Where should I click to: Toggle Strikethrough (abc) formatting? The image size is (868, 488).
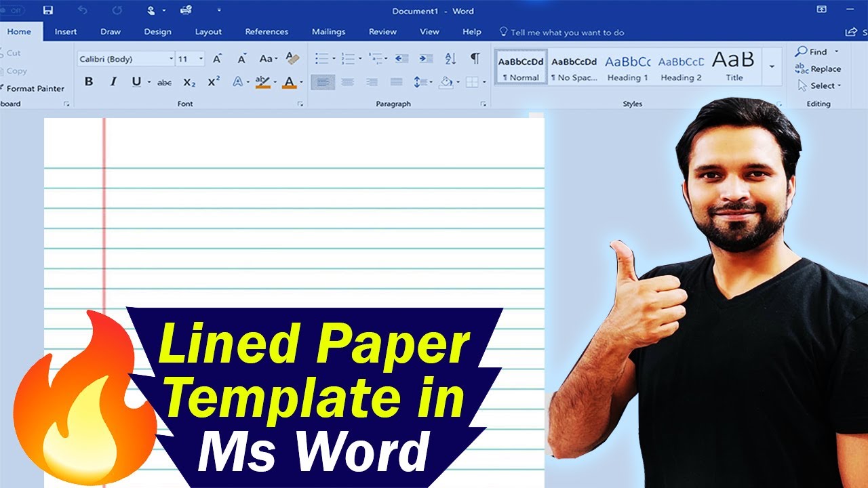pyautogui.click(x=164, y=82)
